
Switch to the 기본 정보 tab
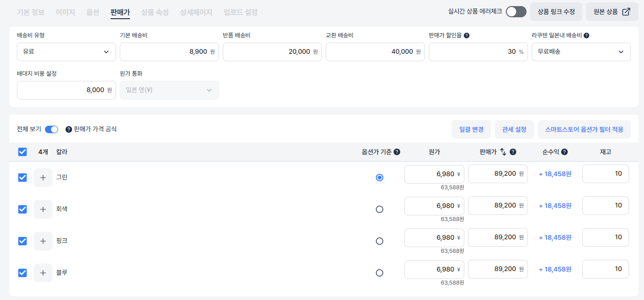pos(30,12)
